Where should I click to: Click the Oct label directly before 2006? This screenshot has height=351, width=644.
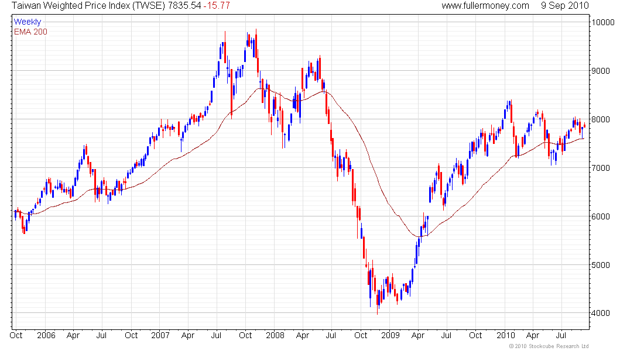pyautogui.click(x=16, y=335)
